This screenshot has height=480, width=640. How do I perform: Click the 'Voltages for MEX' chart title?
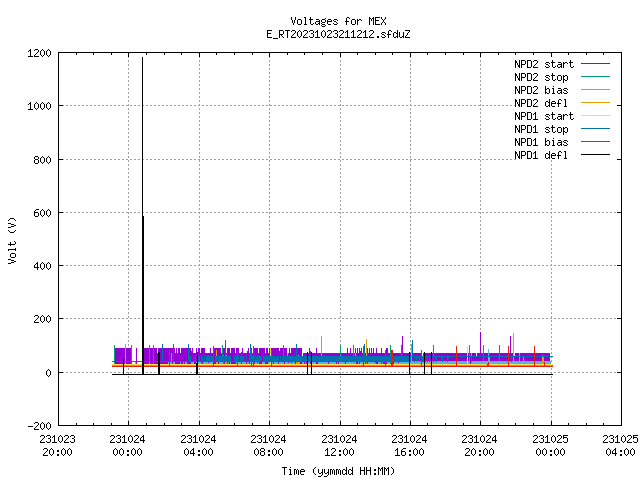point(338,21)
